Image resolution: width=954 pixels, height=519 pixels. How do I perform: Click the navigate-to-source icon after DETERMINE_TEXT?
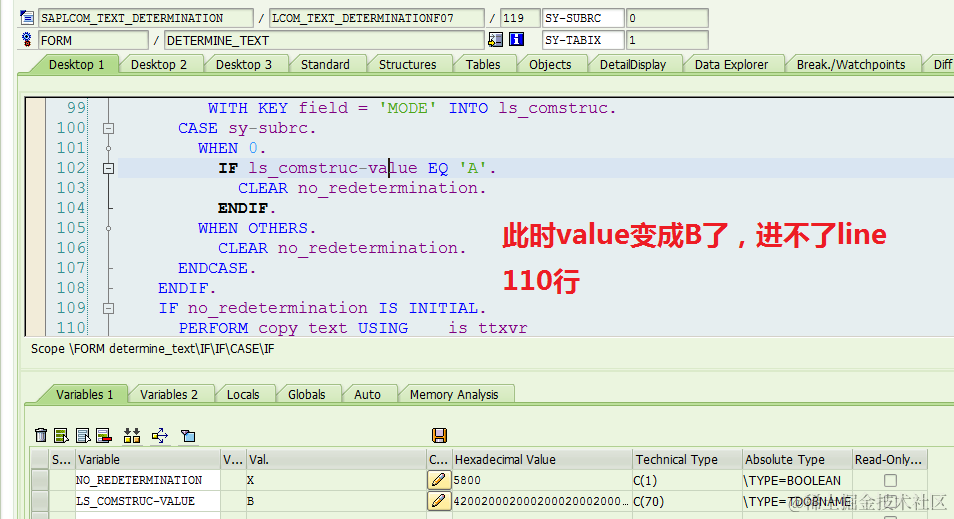495,40
